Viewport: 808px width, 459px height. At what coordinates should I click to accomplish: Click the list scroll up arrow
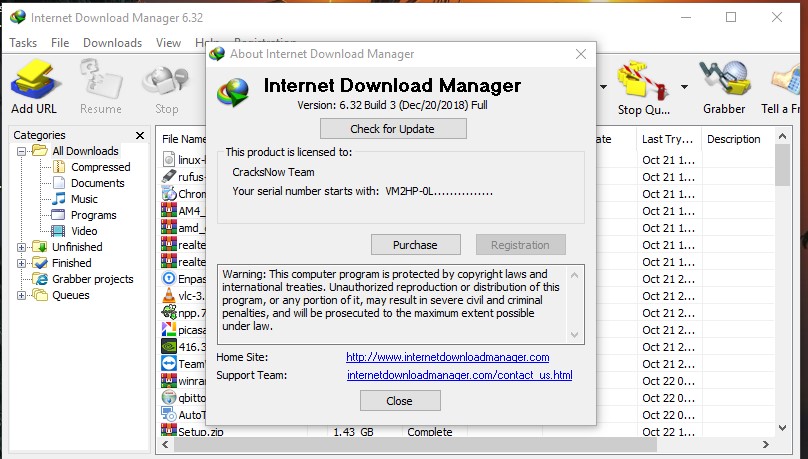pyautogui.click(x=782, y=137)
